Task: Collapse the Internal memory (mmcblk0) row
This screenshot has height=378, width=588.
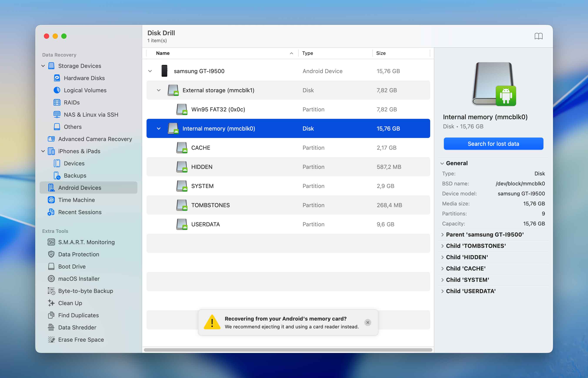Action: [159, 128]
